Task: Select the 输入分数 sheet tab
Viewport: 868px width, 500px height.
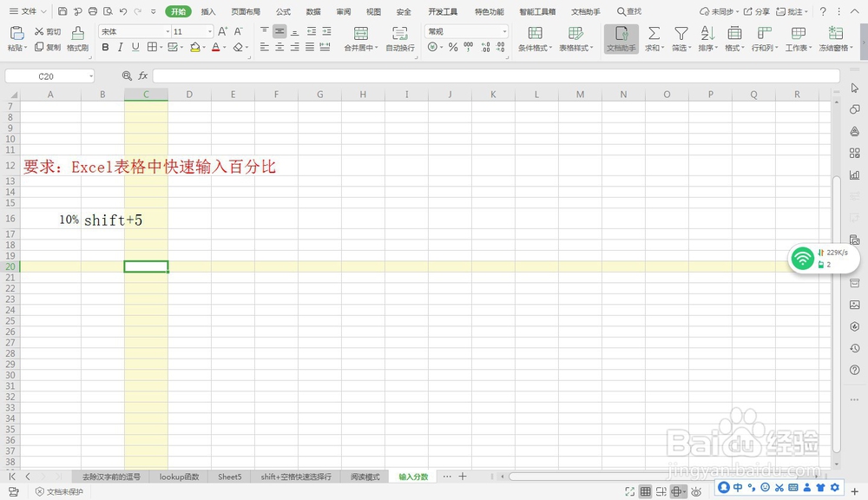Action: click(412, 477)
